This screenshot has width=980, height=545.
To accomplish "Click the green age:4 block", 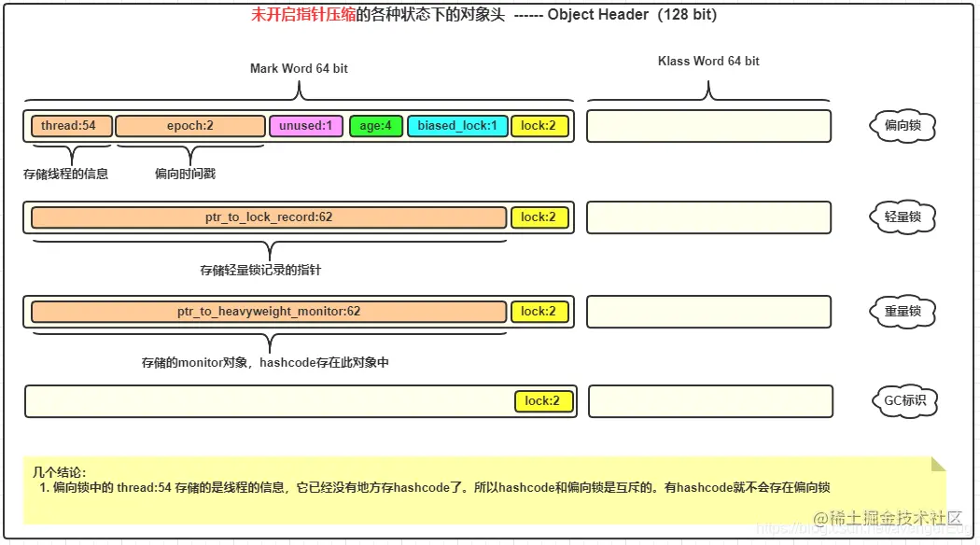I will point(375,126).
